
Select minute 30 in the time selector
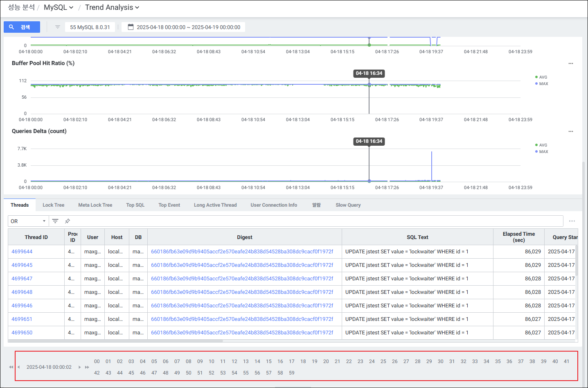tap(440, 361)
